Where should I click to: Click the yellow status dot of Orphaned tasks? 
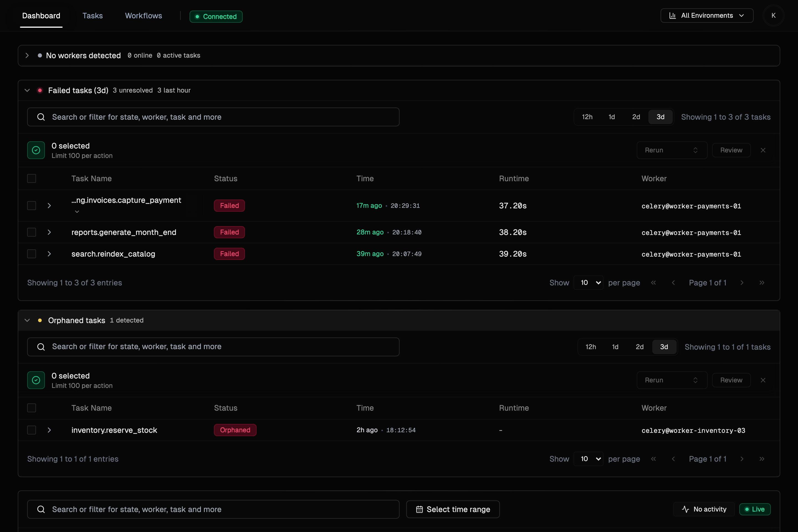pos(40,320)
